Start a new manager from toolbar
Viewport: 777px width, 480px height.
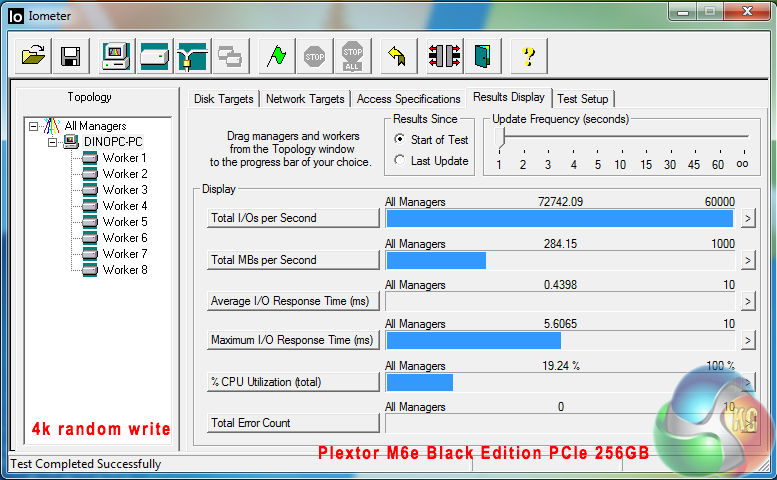coord(116,56)
